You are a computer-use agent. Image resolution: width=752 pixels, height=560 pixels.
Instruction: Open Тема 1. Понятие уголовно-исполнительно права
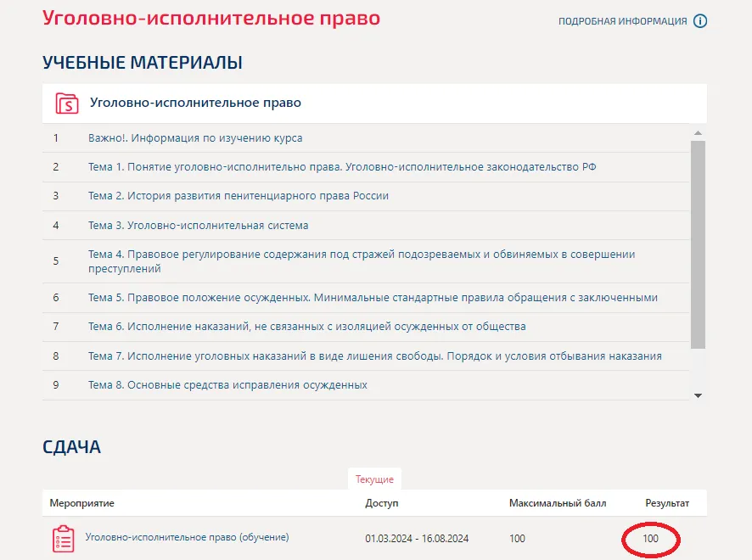point(342,167)
